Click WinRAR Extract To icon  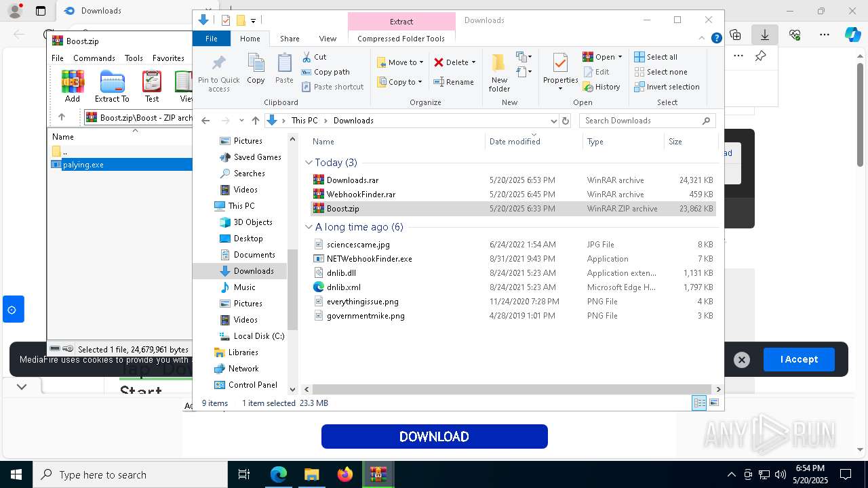(112, 86)
